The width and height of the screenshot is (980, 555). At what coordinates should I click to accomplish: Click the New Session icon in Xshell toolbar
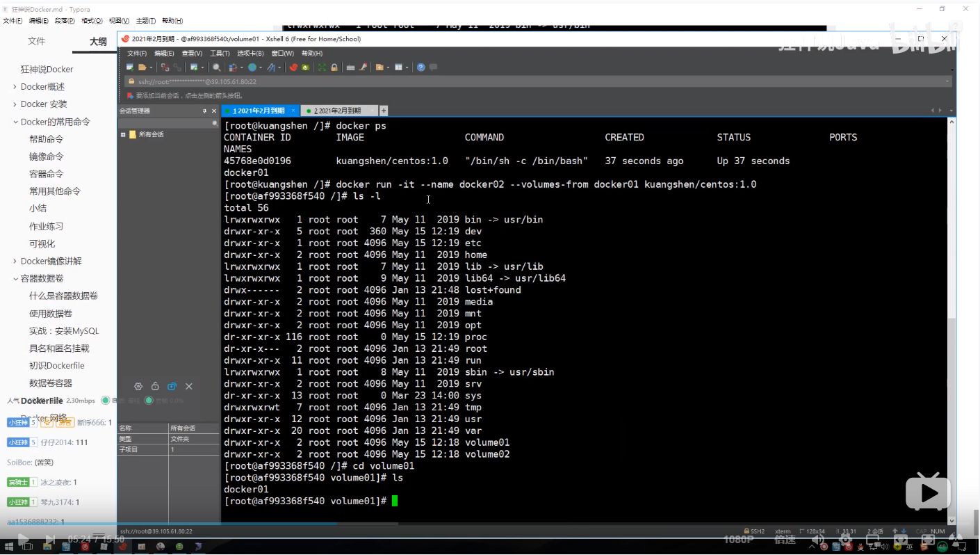coord(130,67)
